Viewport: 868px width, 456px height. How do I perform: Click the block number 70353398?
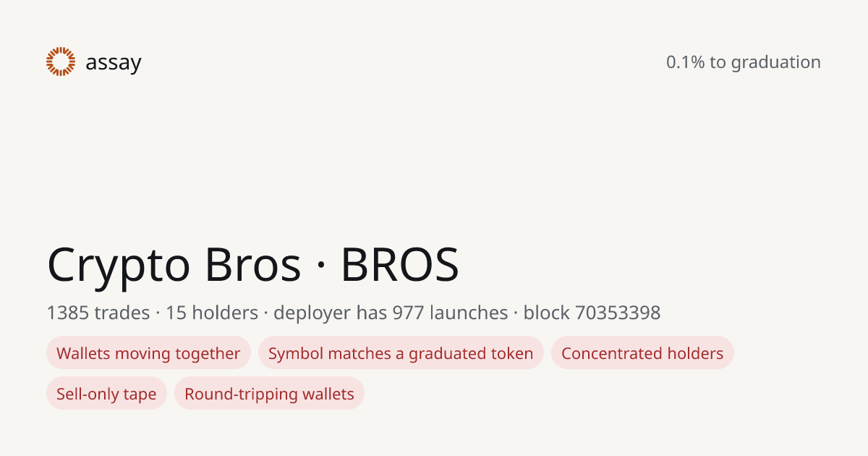tap(618, 313)
